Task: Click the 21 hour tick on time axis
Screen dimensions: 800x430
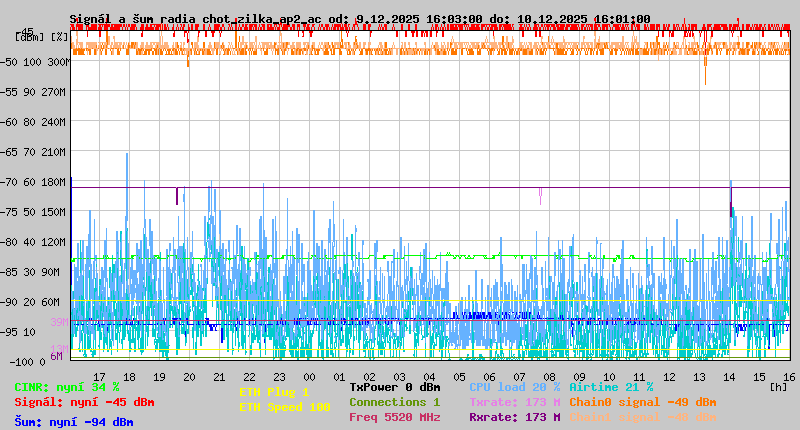Action: (219, 376)
